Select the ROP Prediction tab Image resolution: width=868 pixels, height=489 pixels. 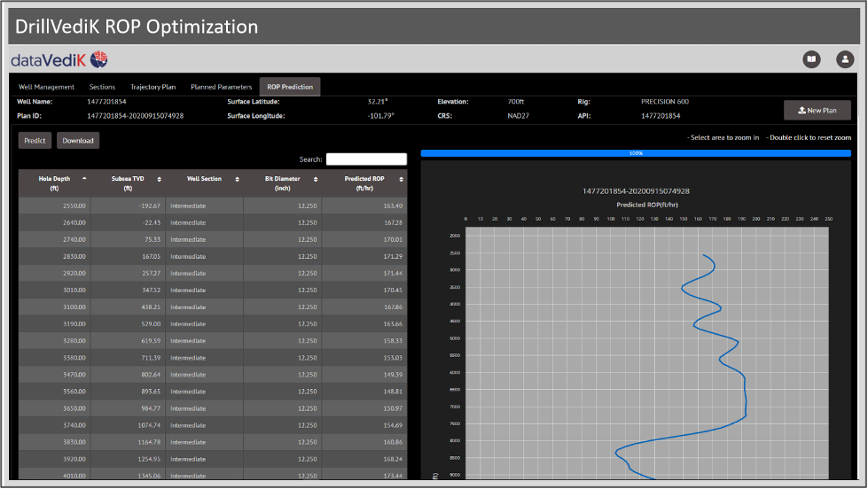tap(290, 87)
